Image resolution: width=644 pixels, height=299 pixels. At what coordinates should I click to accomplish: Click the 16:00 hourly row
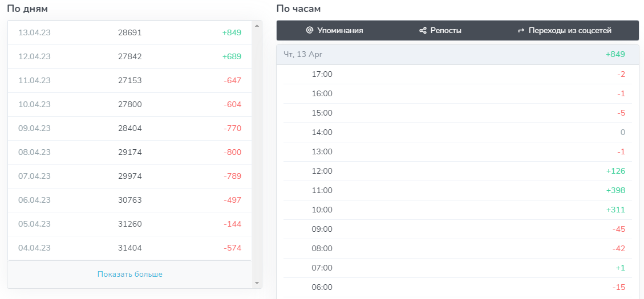pyautogui.click(x=457, y=93)
